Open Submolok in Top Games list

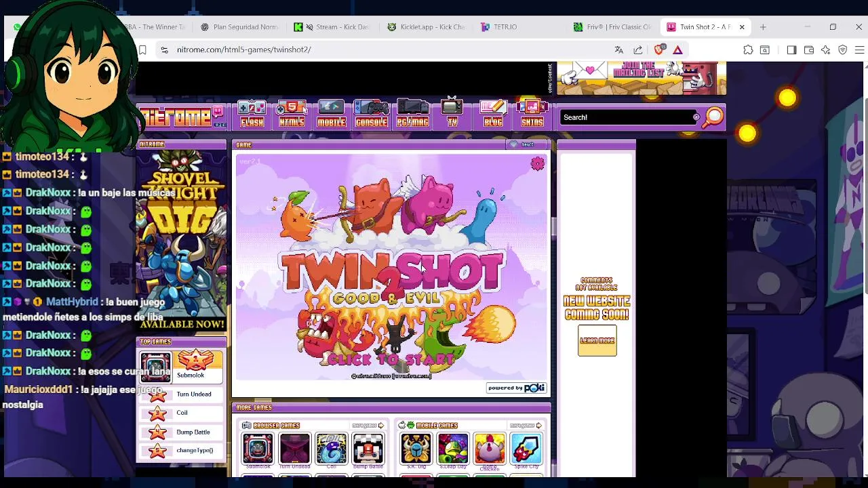181,367
